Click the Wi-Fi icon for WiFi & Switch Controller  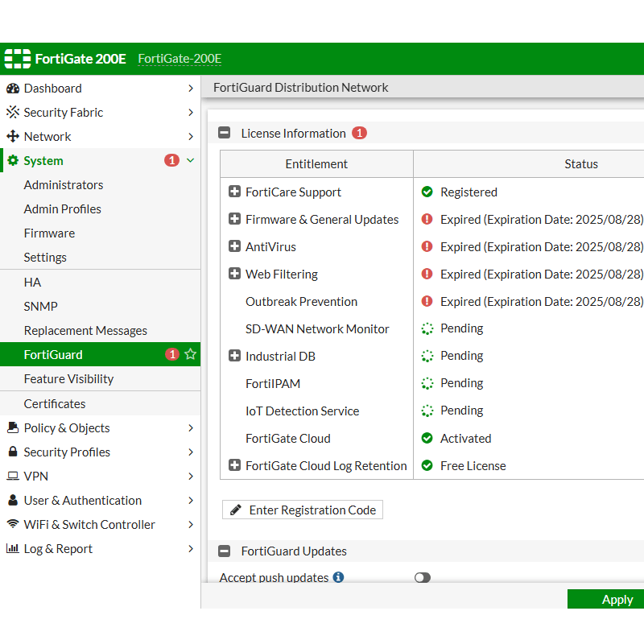tap(13, 524)
